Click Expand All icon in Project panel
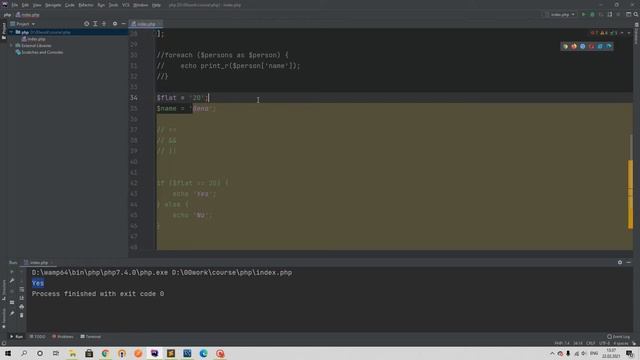 click(x=95, y=24)
